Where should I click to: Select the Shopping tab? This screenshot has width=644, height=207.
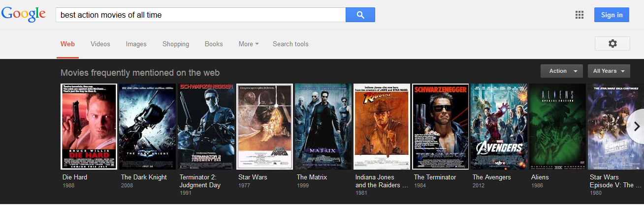pos(176,44)
